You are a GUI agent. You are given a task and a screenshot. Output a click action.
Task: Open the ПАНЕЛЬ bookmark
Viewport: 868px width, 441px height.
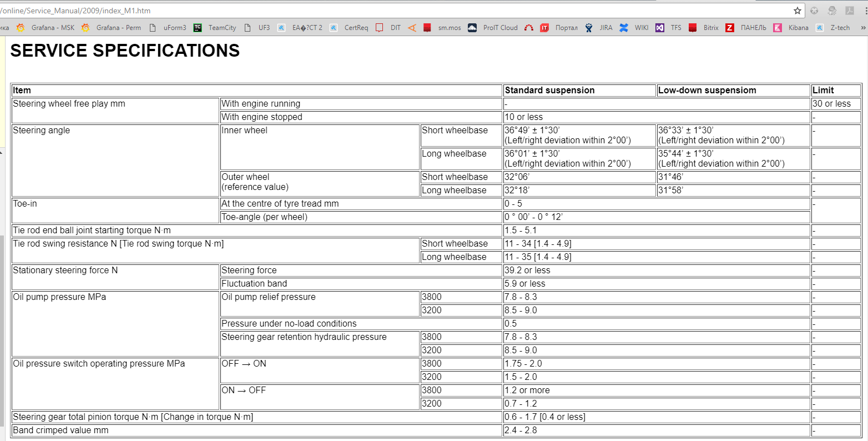[746, 28]
